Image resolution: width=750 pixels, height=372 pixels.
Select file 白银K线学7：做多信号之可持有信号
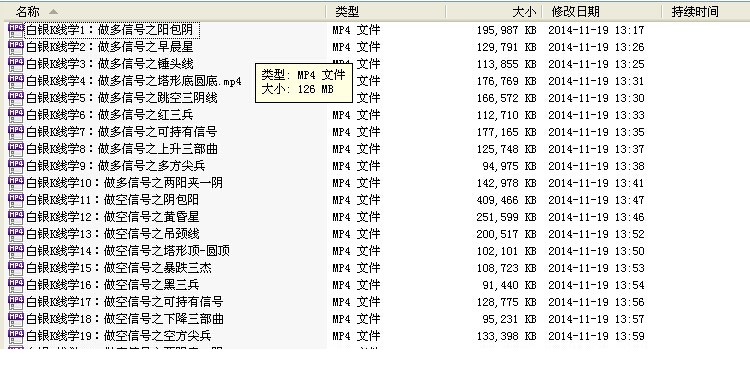click(x=121, y=132)
